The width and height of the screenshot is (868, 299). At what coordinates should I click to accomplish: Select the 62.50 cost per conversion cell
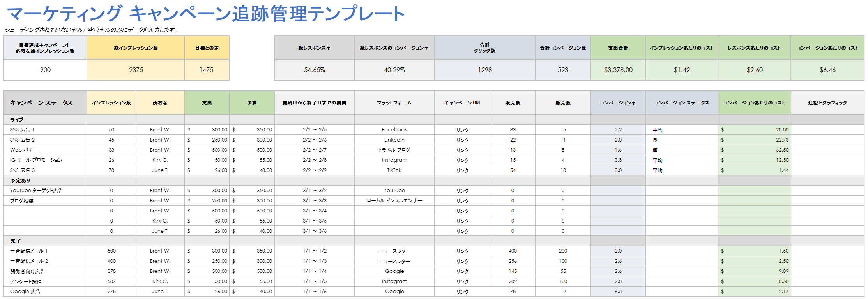click(755, 150)
